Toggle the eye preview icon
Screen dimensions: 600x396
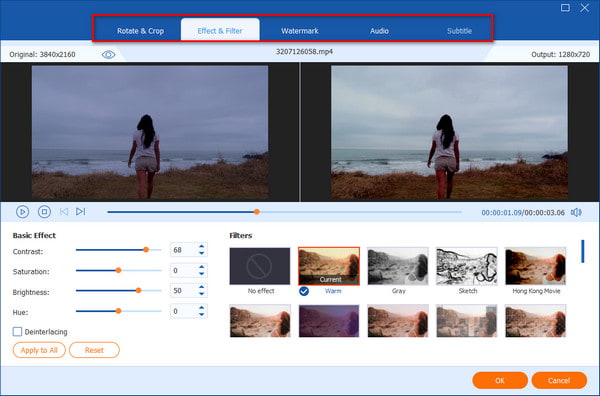pyautogui.click(x=108, y=55)
